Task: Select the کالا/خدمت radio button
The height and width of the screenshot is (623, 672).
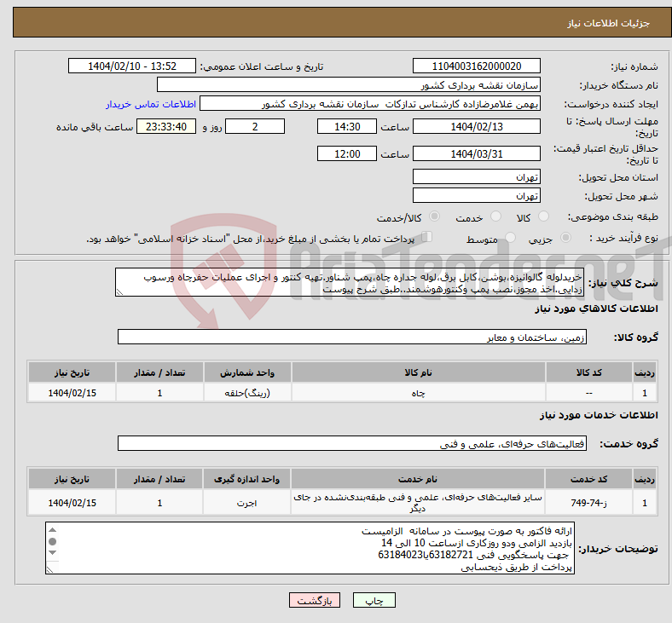Action: [x=435, y=217]
